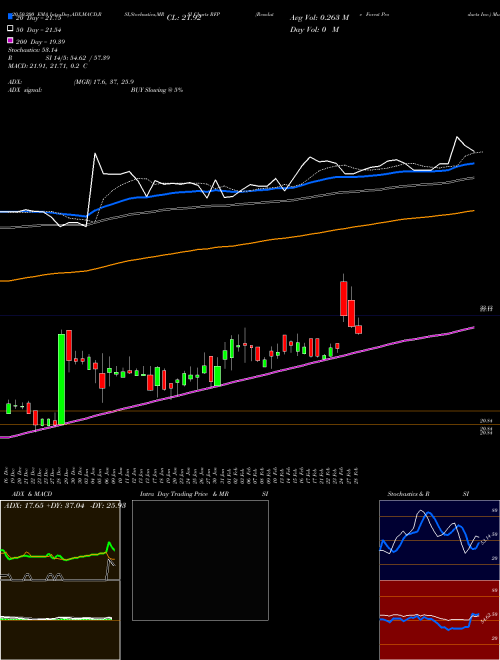Viewport: 500px width, 660px height.
Task: Click the blue 20 Day legend swatch
Action: click(x=10, y=17)
